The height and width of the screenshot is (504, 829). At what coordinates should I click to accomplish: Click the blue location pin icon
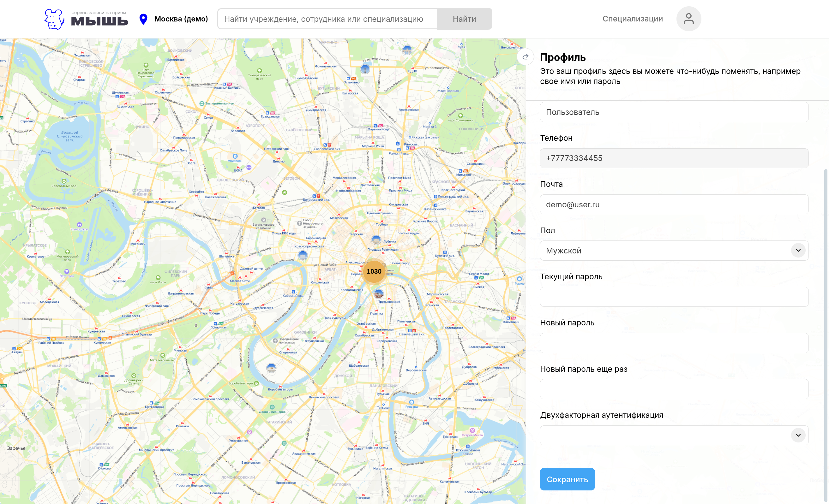[143, 19]
